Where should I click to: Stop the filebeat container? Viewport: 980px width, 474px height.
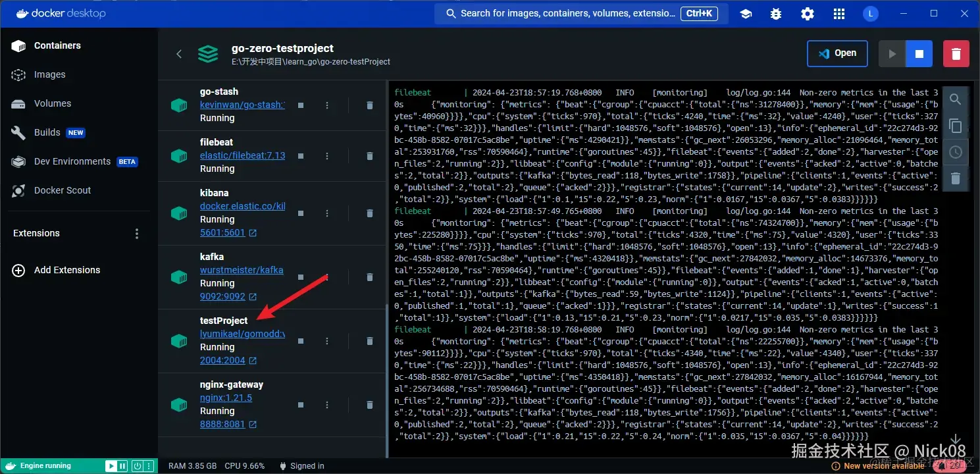click(x=301, y=156)
